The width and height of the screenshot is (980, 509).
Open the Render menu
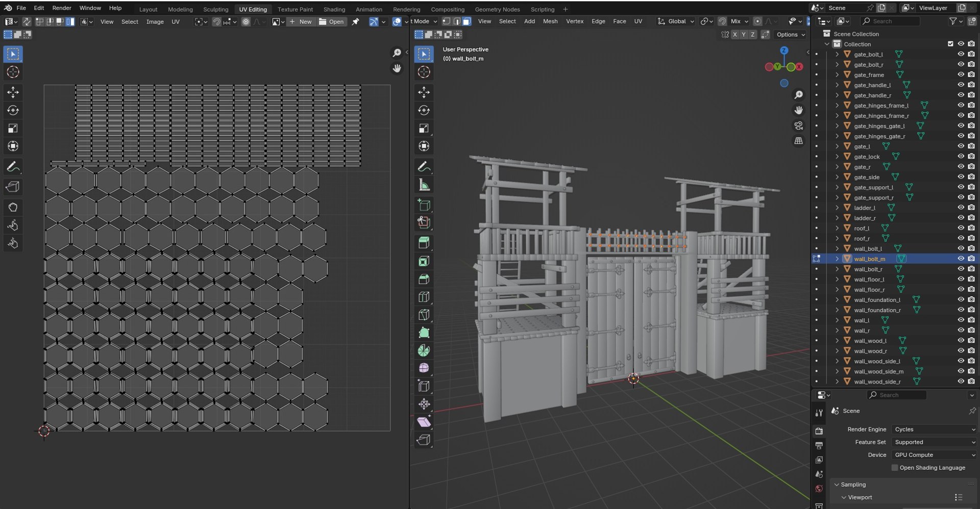point(62,8)
